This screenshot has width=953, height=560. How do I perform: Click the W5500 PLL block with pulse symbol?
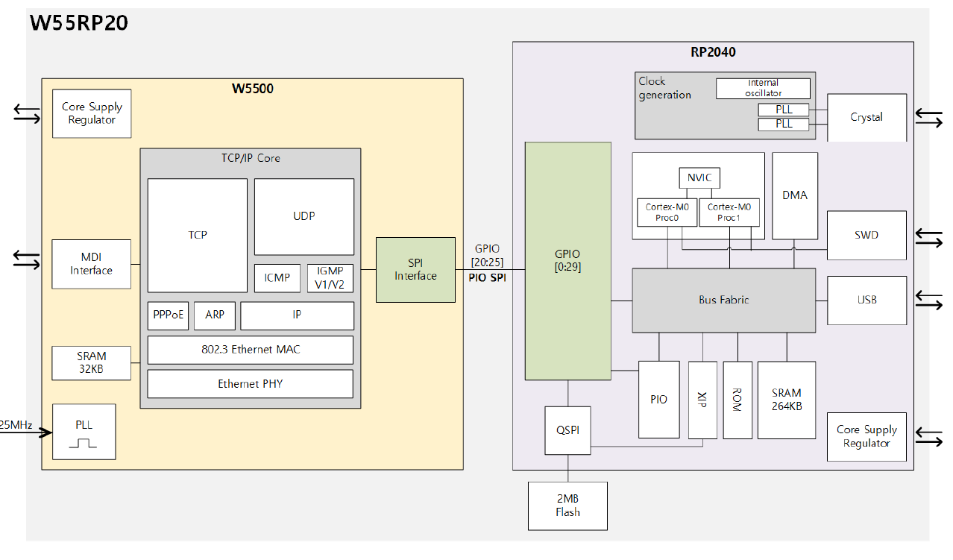84,432
